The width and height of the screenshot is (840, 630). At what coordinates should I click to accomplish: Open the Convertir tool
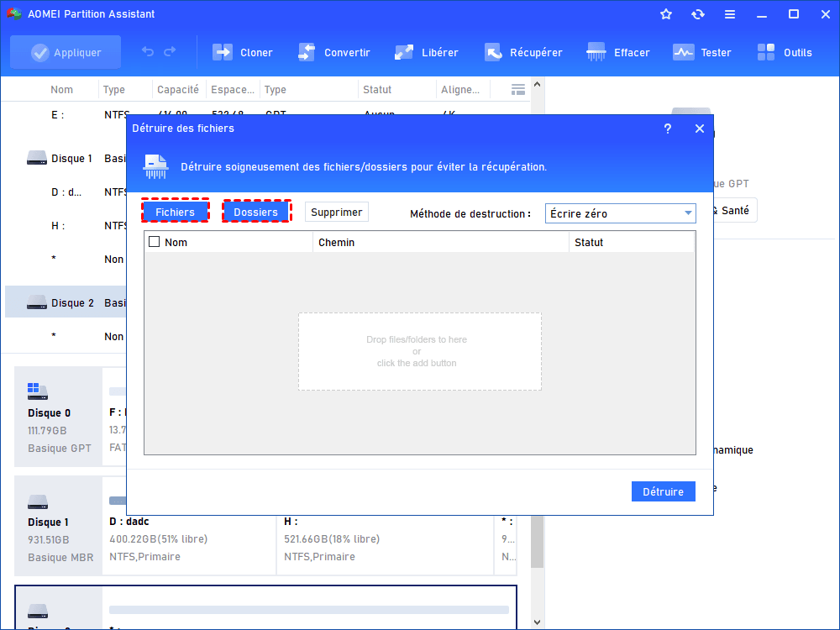pos(307,52)
